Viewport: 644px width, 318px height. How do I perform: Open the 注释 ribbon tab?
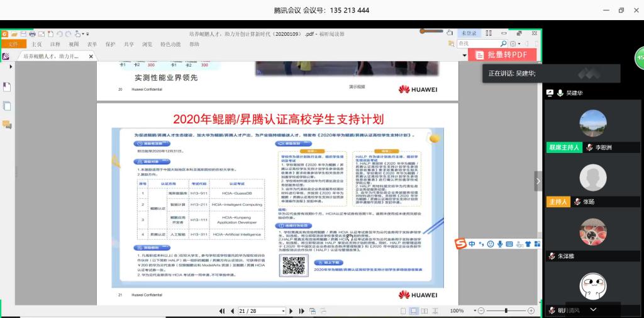click(55, 44)
